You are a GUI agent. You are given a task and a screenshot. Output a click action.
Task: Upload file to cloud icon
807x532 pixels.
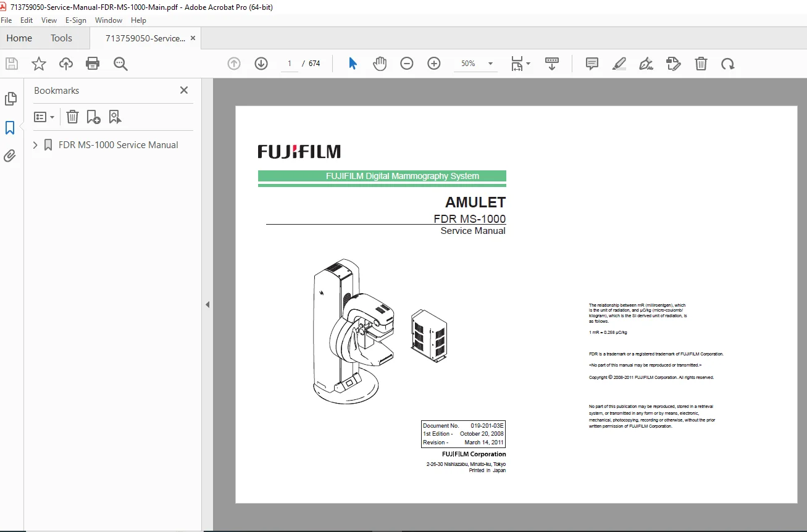pyautogui.click(x=66, y=64)
